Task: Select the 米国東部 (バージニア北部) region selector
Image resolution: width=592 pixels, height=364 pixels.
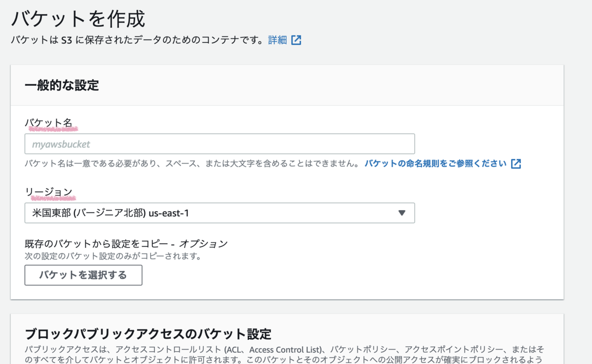Action: tap(220, 213)
